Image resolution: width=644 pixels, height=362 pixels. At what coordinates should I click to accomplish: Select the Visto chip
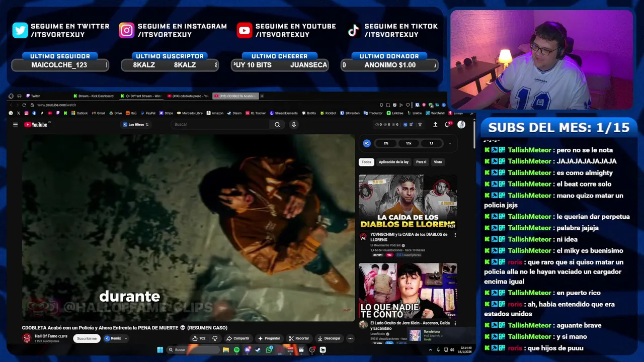point(438,162)
